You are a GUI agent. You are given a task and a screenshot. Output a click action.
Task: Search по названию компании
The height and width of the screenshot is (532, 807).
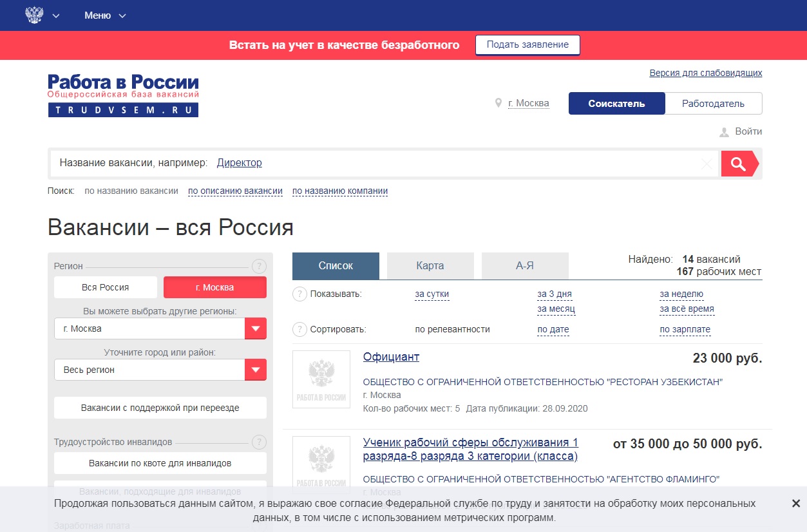340,191
